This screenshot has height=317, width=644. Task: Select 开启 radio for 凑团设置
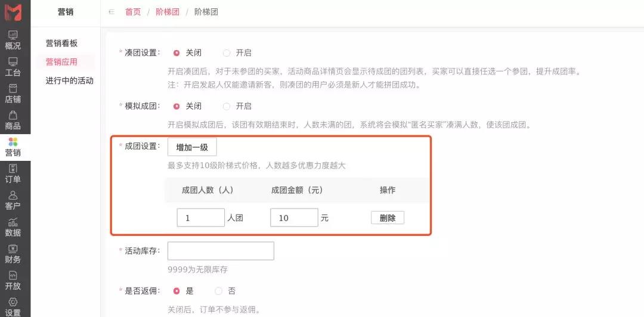click(x=227, y=53)
